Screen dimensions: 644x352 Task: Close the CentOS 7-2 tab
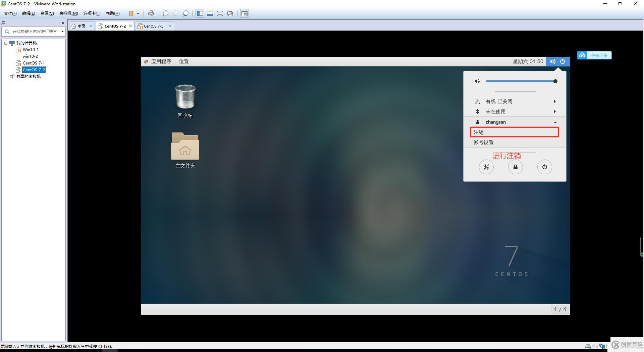click(130, 26)
